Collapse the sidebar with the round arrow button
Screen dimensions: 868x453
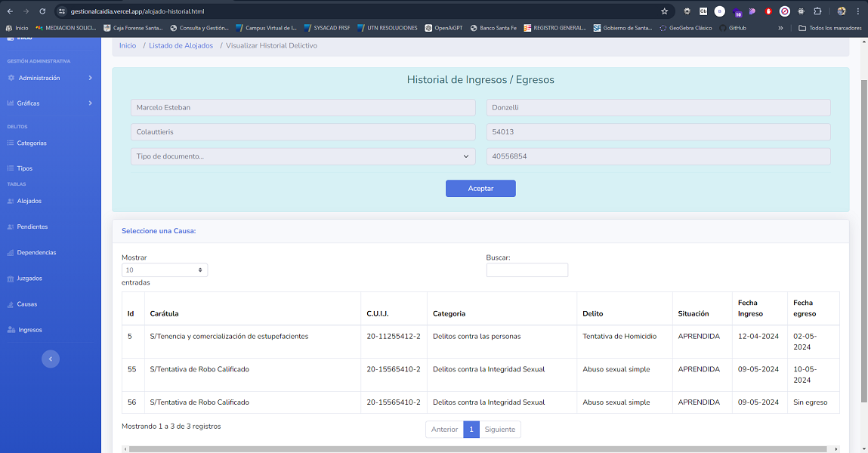click(x=51, y=359)
